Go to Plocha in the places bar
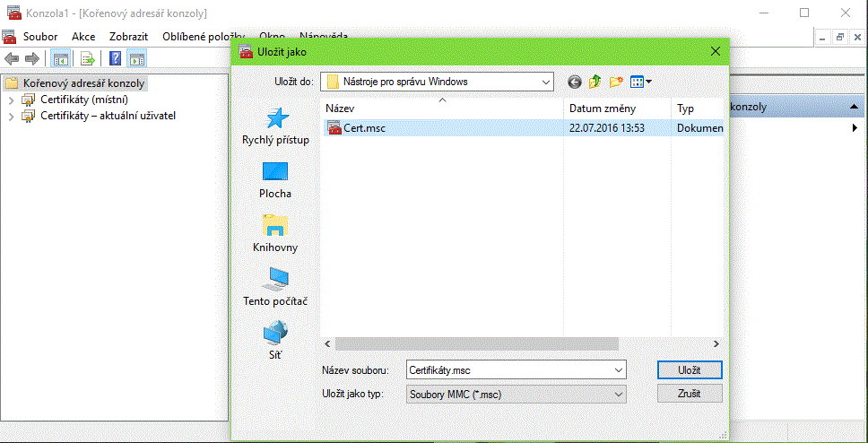The image size is (868, 443). pyautogui.click(x=275, y=179)
